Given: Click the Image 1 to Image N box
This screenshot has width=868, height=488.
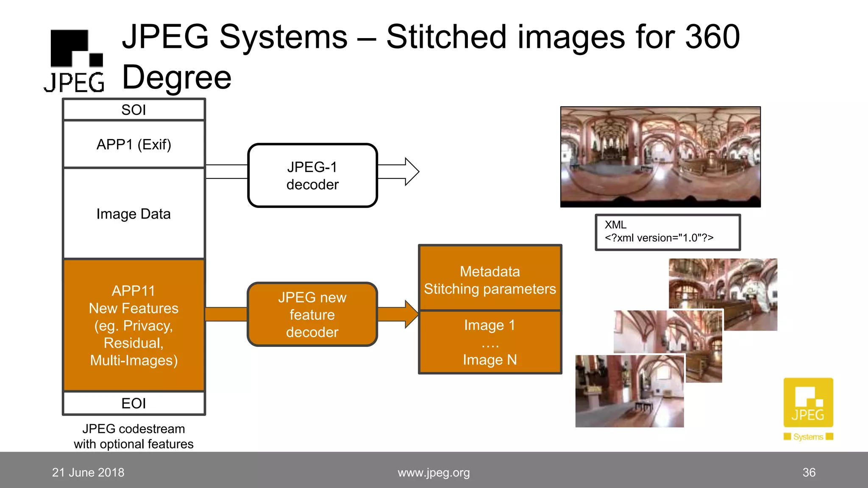Looking at the screenshot, I should click(x=490, y=342).
